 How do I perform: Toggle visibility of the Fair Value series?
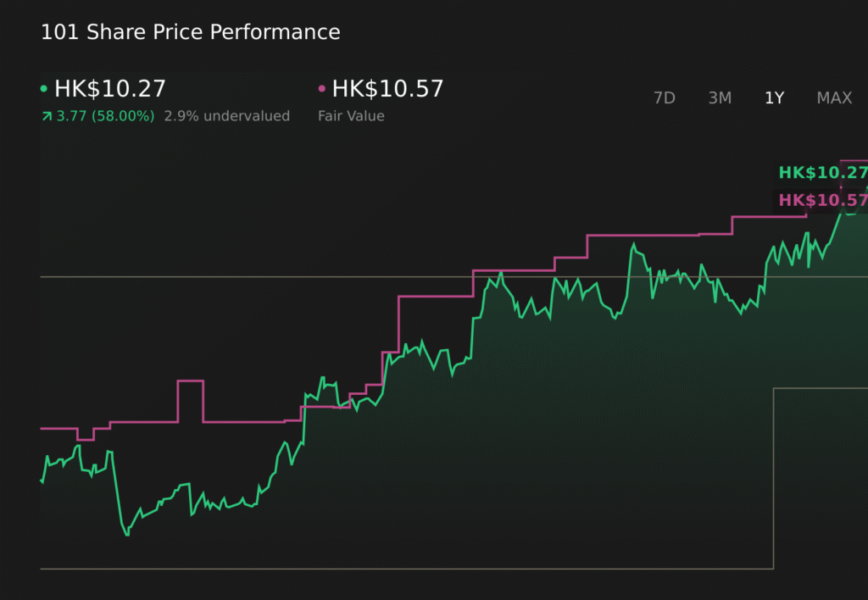[323, 87]
